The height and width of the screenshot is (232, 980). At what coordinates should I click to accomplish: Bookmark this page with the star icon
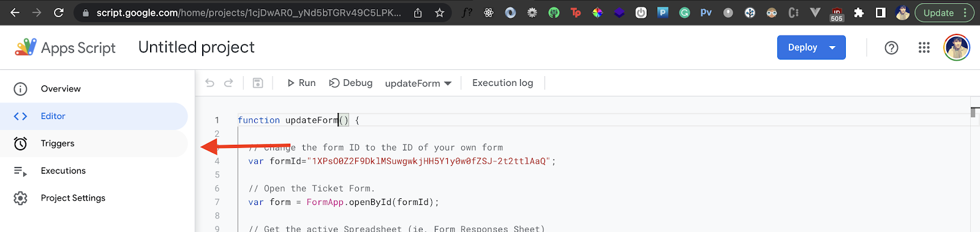pyautogui.click(x=439, y=12)
